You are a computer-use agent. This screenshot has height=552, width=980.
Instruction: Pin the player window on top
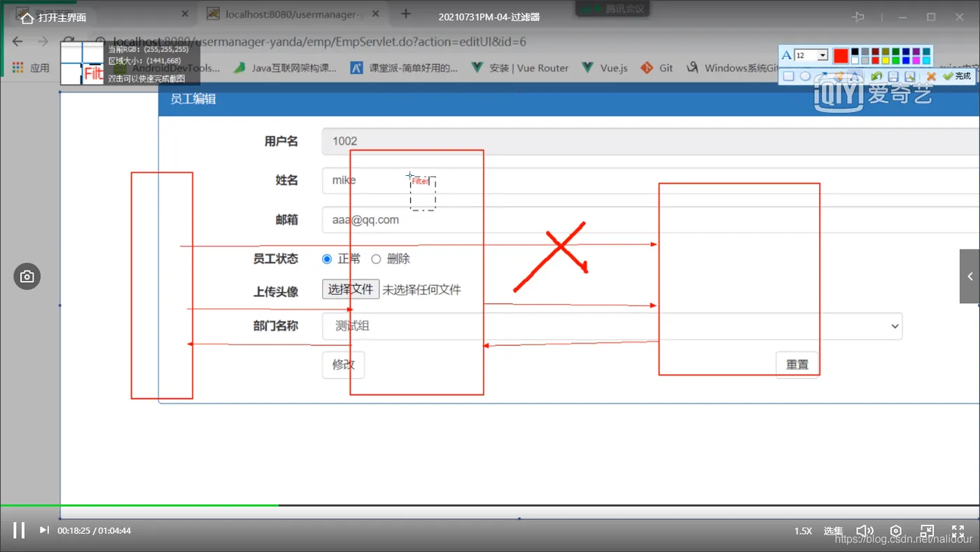tap(859, 18)
